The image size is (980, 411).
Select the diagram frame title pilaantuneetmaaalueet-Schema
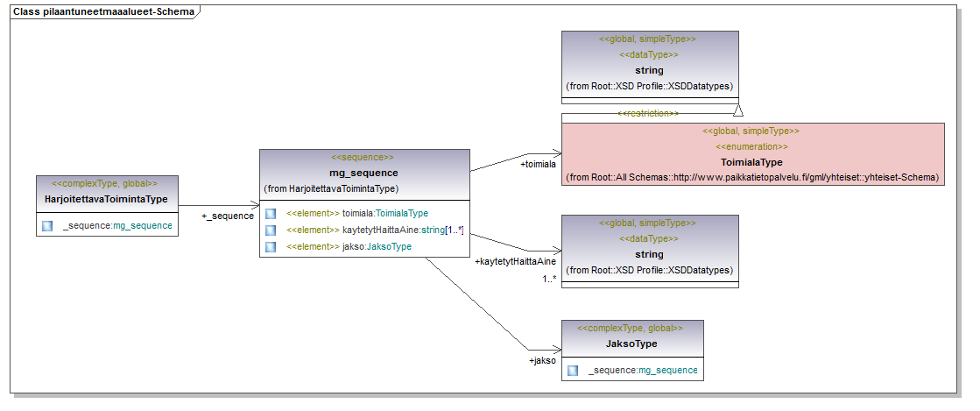104,11
